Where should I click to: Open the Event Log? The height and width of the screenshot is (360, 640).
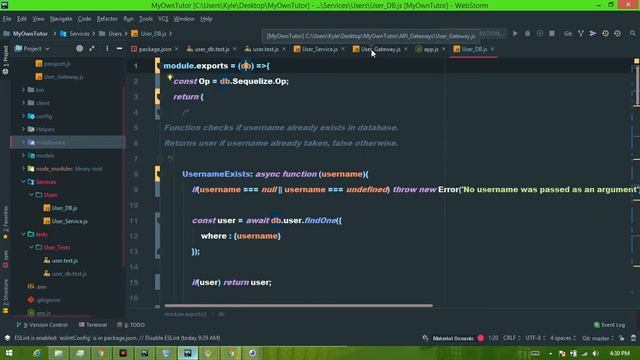coord(609,325)
